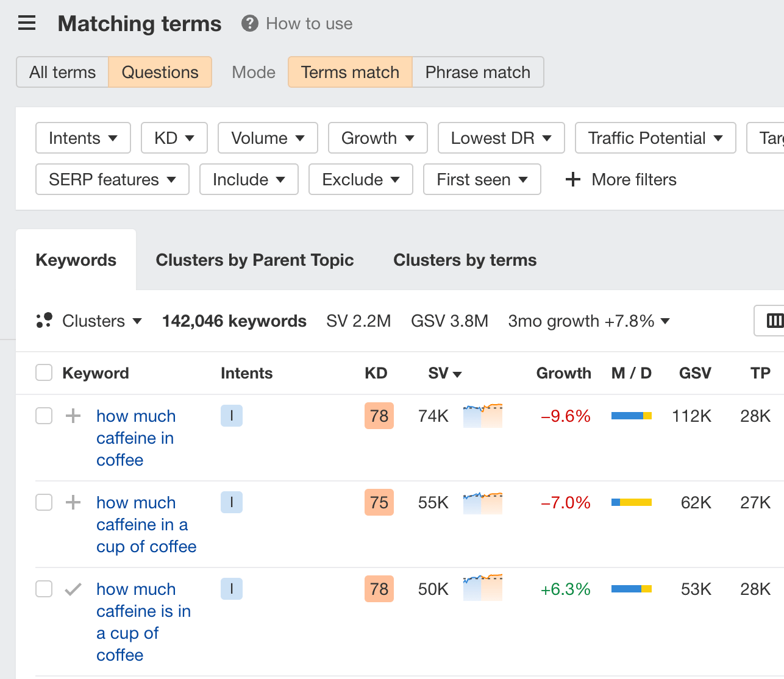
Task: Switch to Clusters by Parent Topic tab
Action: point(254,260)
